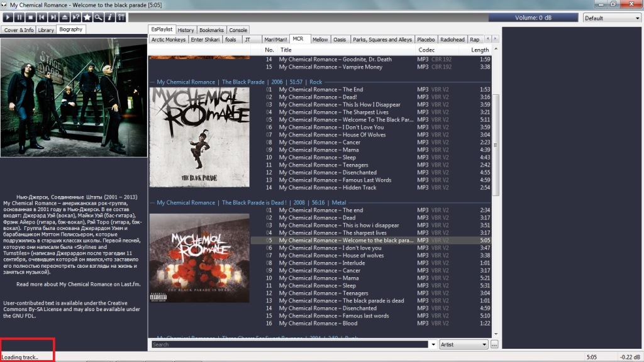Click the Eject/Open file toolbar icon
This screenshot has height=362, width=644.
pyautogui.click(x=65, y=17)
